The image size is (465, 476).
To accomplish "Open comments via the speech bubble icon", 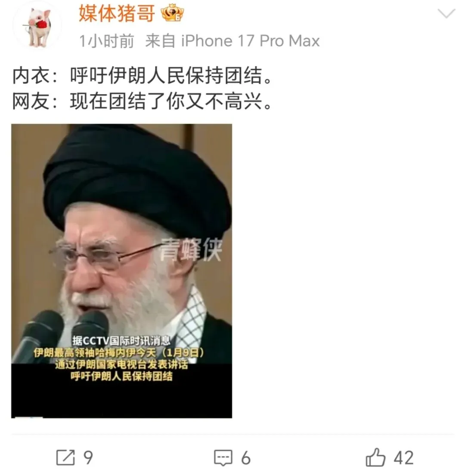I will (223, 457).
